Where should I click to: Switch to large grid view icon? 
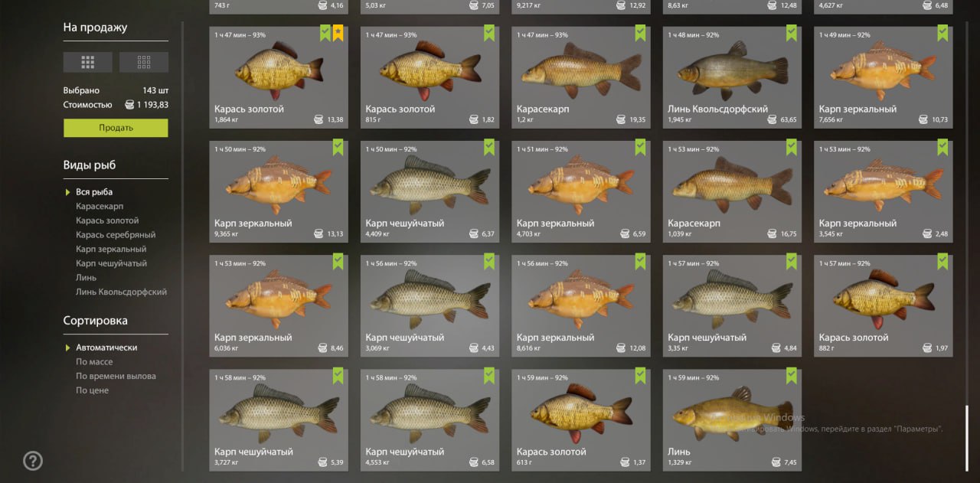click(87, 62)
